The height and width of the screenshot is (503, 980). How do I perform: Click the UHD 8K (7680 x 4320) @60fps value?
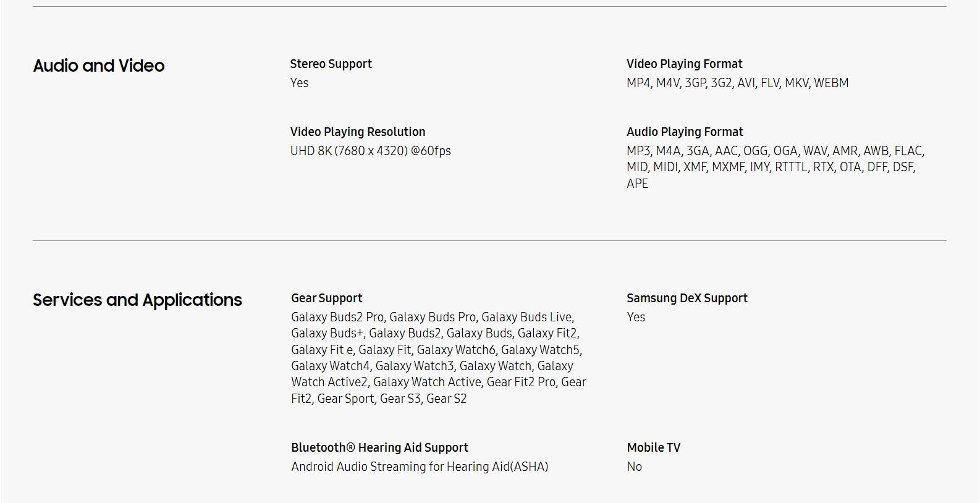click(371, 151)
